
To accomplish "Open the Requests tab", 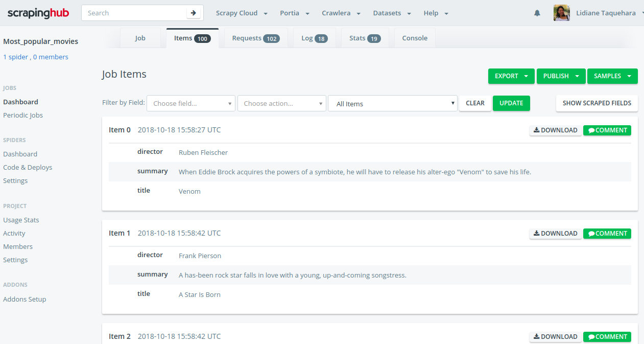I will pos(256,38).
